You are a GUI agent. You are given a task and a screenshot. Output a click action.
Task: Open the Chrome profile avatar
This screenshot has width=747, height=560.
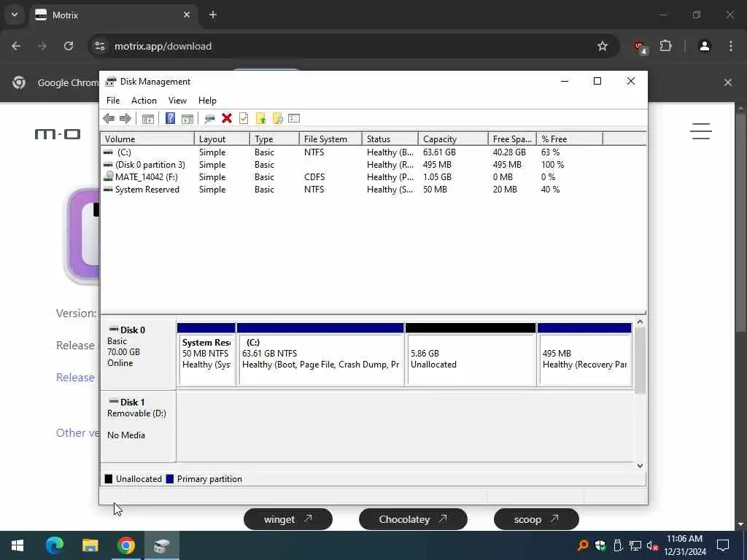(x=705, y=46)
